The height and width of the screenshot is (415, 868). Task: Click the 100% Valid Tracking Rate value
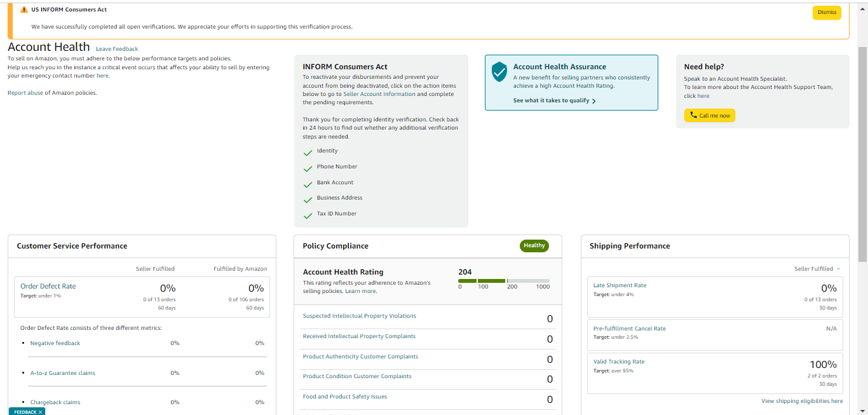[x=823, y=365]
